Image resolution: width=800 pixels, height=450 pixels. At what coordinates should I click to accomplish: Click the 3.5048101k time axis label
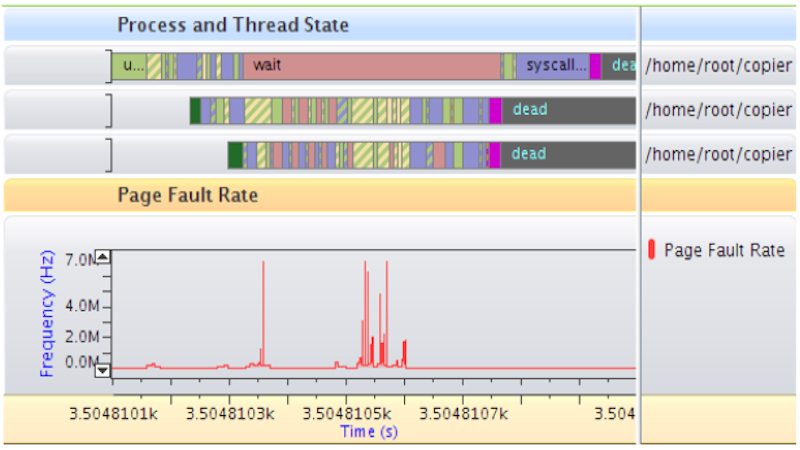(x=113, y=414)
